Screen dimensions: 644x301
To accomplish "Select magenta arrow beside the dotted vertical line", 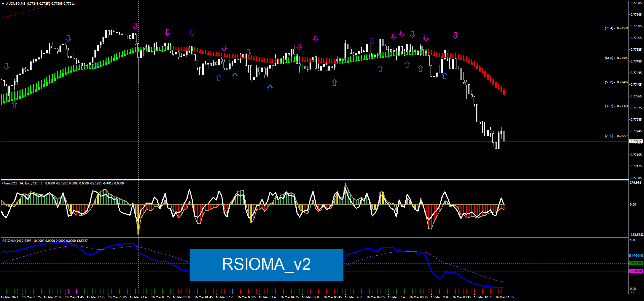I will 135,26.
